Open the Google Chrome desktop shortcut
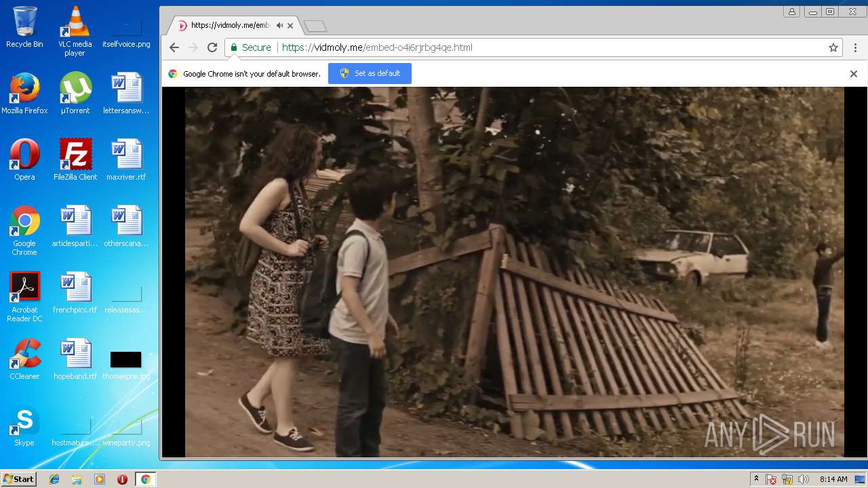 [x=24, y=230]
